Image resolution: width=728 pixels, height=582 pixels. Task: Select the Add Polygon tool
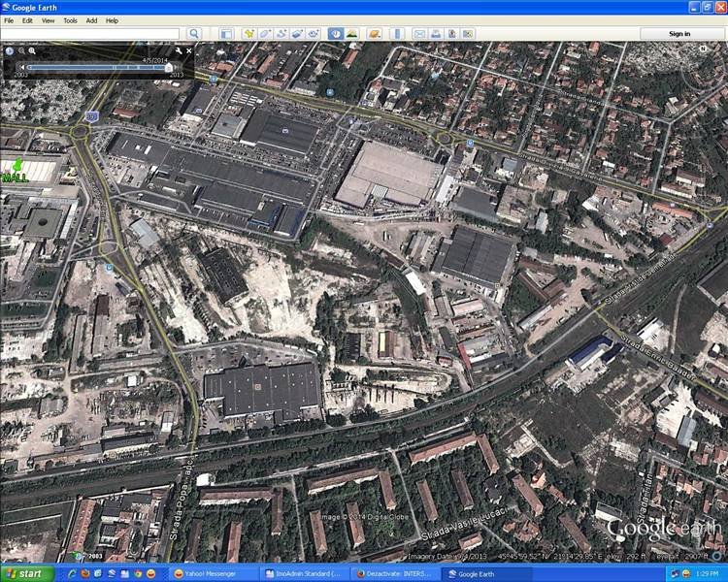point(266,34)
